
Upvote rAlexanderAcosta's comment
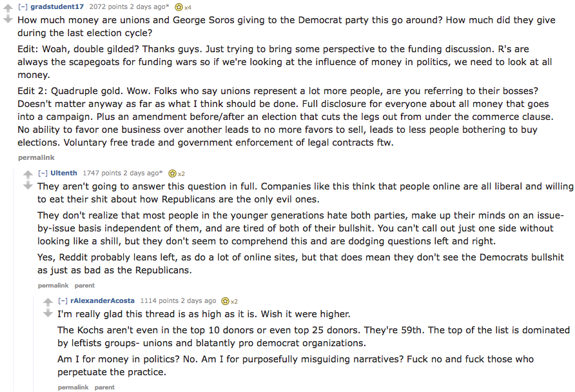48,302
